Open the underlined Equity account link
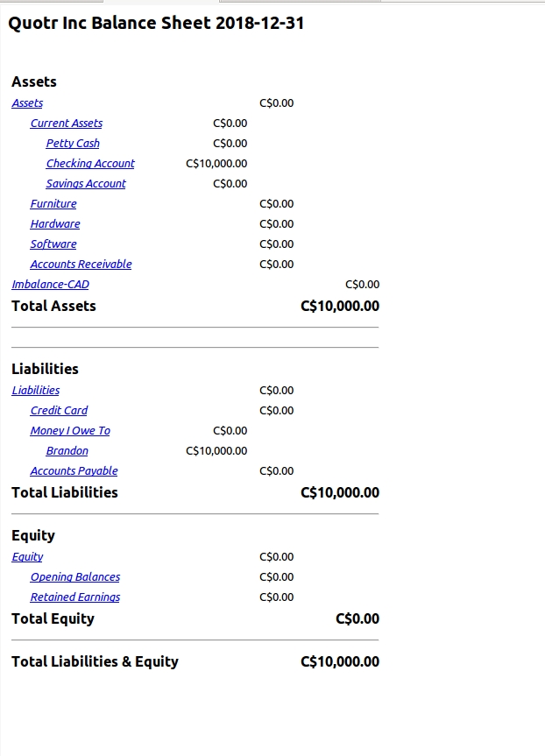545x756 pixels. pos(27,557)
